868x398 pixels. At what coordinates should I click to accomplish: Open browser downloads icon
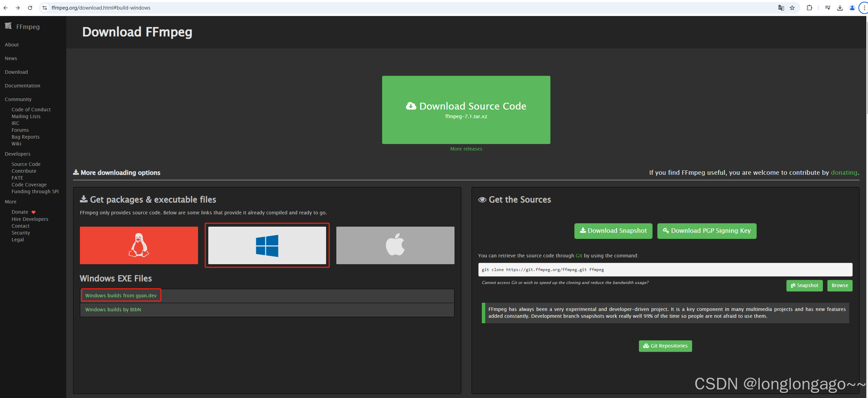[840, 8]
